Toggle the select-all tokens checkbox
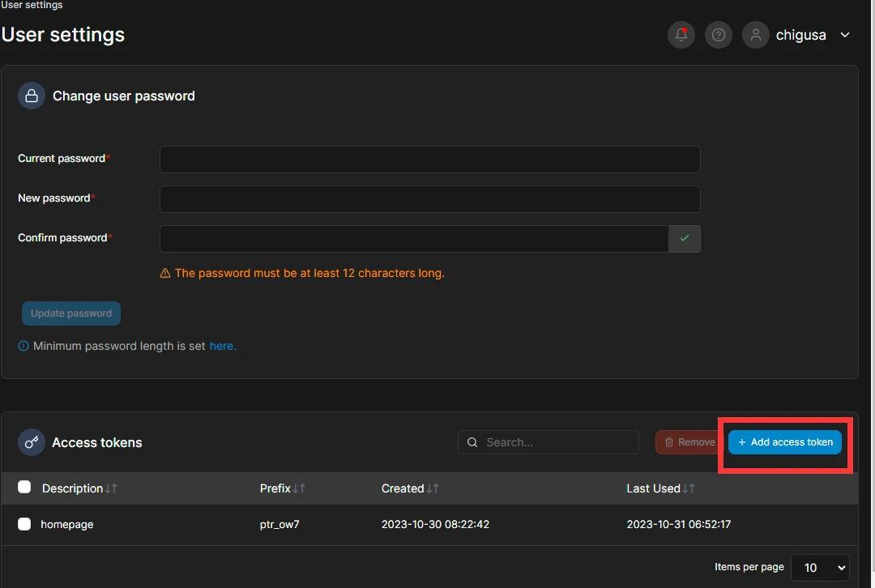 tap(24, 487)
